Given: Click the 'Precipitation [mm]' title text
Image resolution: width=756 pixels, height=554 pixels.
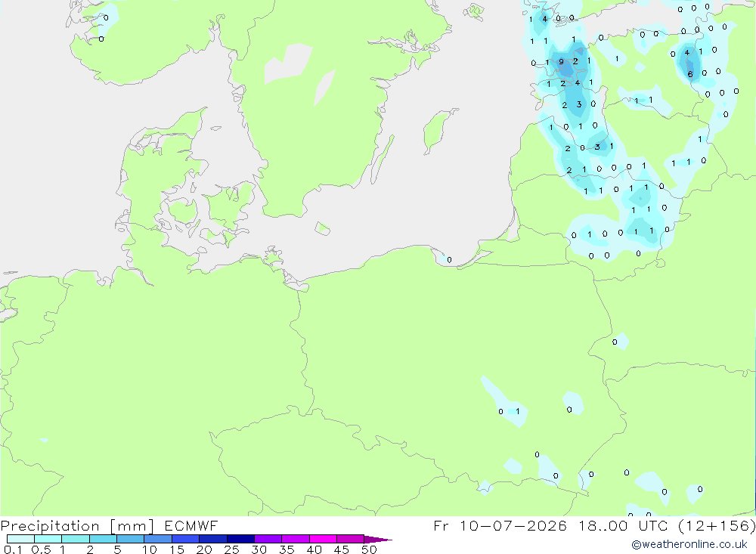Looking at the screenshot, I should (77, 526).
